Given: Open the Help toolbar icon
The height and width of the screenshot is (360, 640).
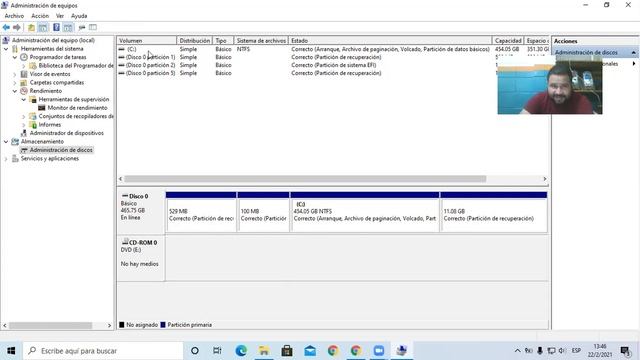Looking at the screenshot, I should [x=56, y=27].
